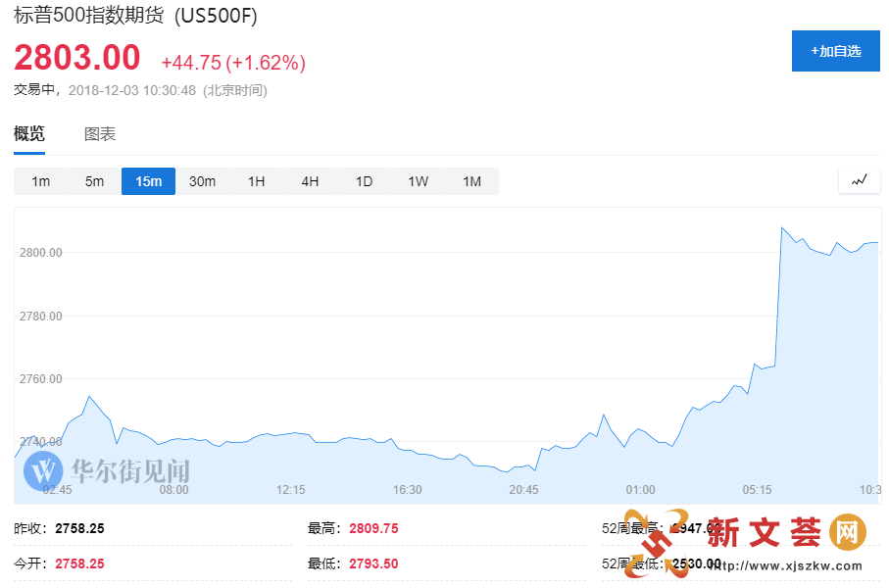Select the 1m time interval
The height and width of the screenshot is (588, 889).
[40, 181]
